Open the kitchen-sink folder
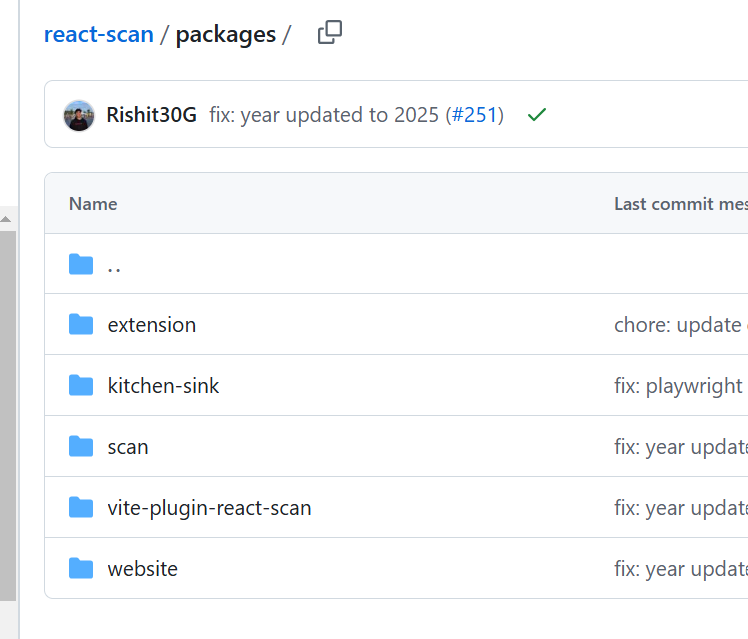The width and height of the screenshot is (748, 639). (163, 385)
